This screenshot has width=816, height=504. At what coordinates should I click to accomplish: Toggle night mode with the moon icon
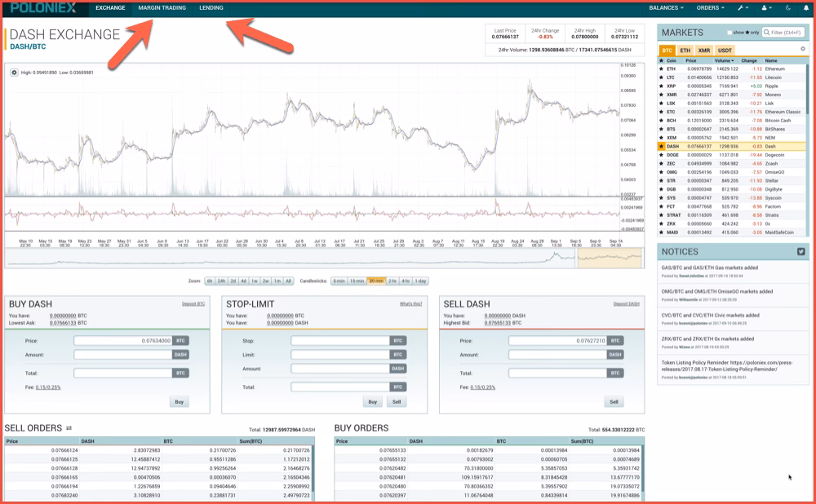click(788, 8)
